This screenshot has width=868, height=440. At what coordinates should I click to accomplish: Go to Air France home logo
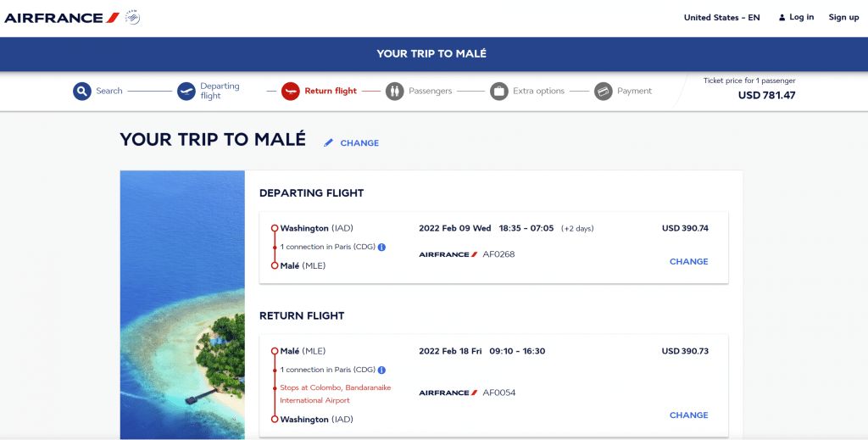coord(62,18)
